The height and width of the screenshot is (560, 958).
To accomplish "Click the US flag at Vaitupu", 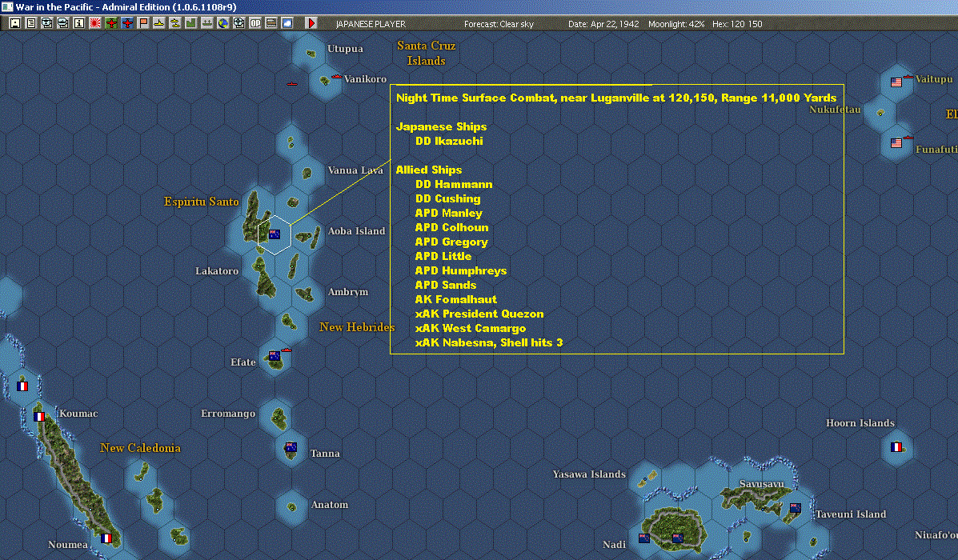I will tap(896, 82).
